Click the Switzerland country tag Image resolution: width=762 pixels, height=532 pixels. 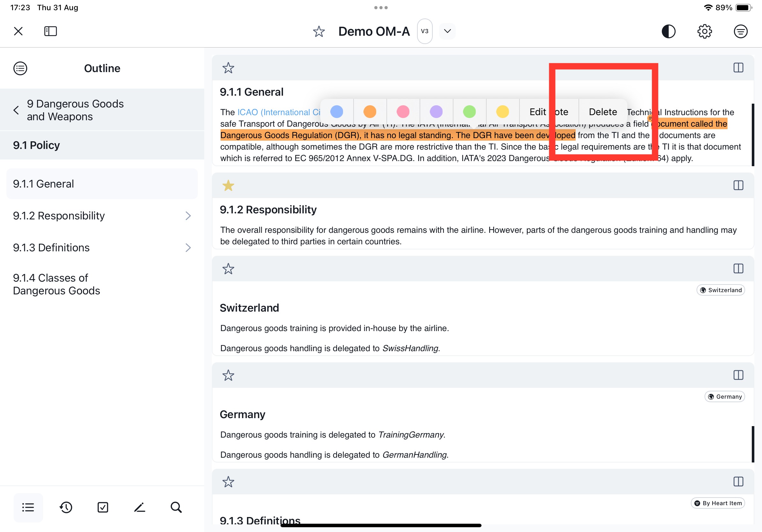tap(721, 290)
